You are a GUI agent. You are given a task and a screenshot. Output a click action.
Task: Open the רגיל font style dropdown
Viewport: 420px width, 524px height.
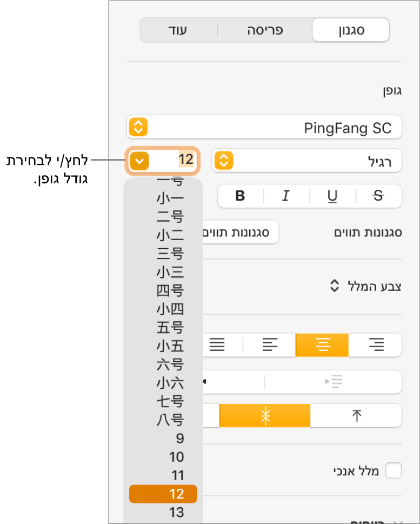(x=224, y=160)
